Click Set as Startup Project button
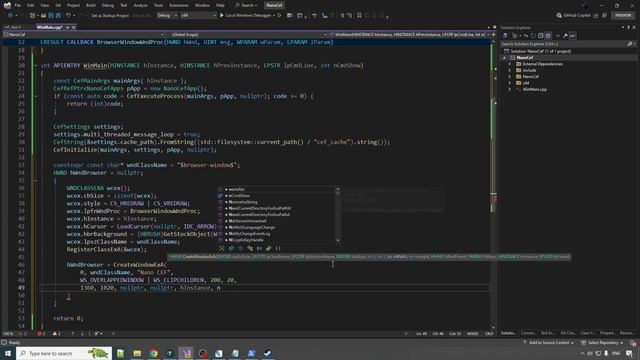640x360 pixels. pos(110,16)
